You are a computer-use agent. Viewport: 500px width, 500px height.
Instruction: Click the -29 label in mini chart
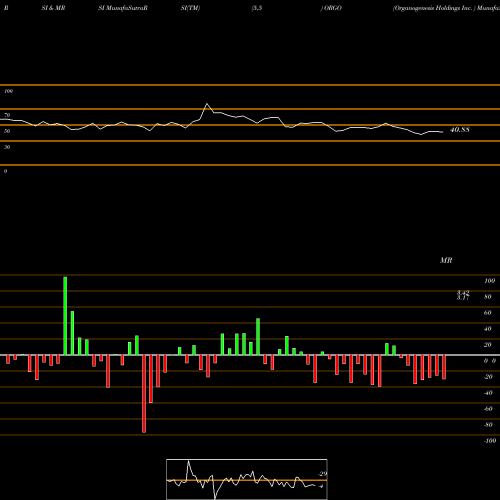coord(322,474)
